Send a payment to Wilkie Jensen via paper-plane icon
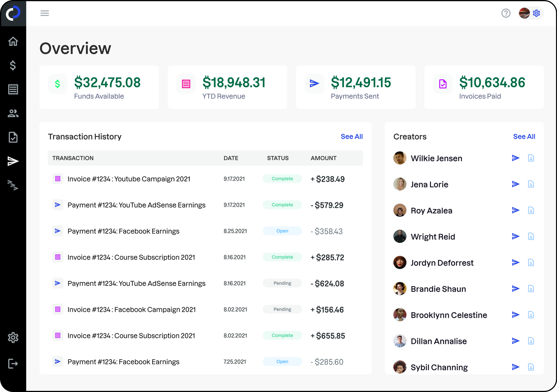557x392 pixels. (516, 158)
